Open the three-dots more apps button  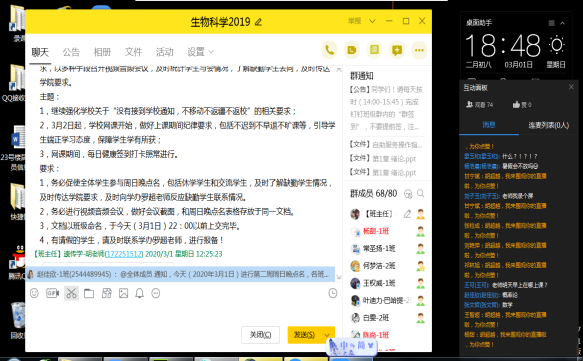pyautogui.click(x=419, y=50)
